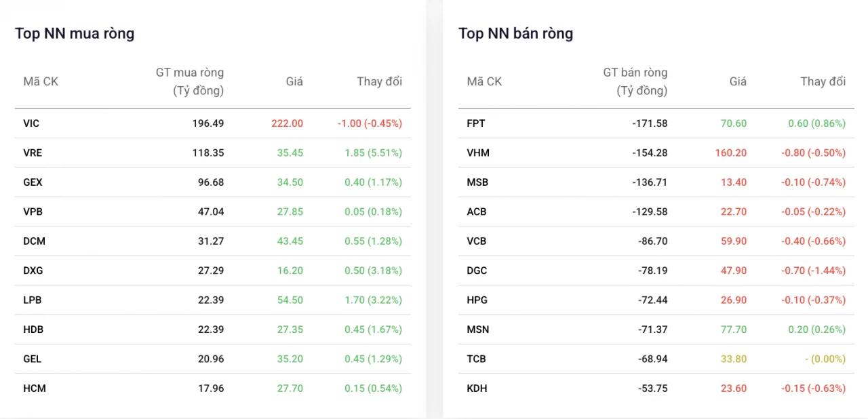The height and width of the screenshot is (419, 868).
Task: Select VIC net buy value 196.49
Action: tap(208, 123)
